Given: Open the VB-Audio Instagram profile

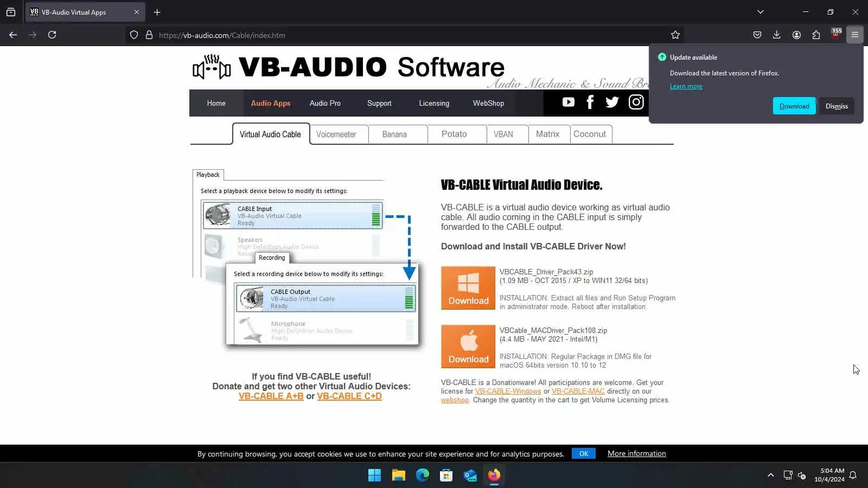Looking at the screenshot, I should 636,102.
